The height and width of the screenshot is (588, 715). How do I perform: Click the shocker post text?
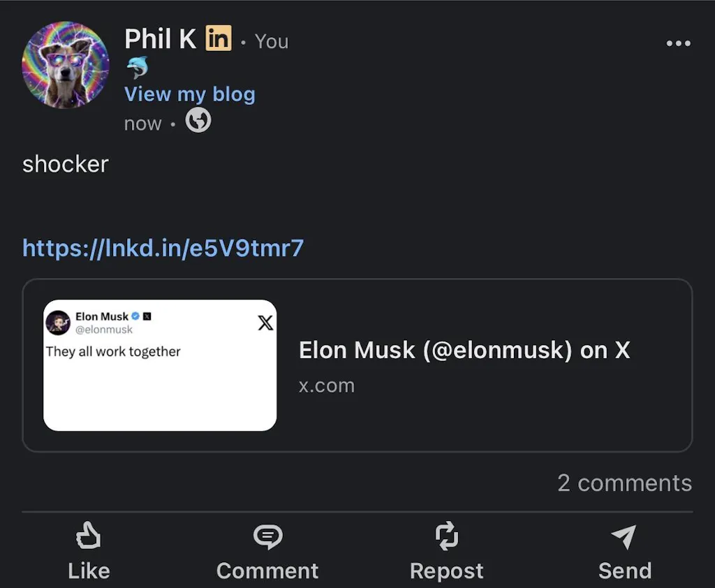pyautogui.click(x=66, y=164)
